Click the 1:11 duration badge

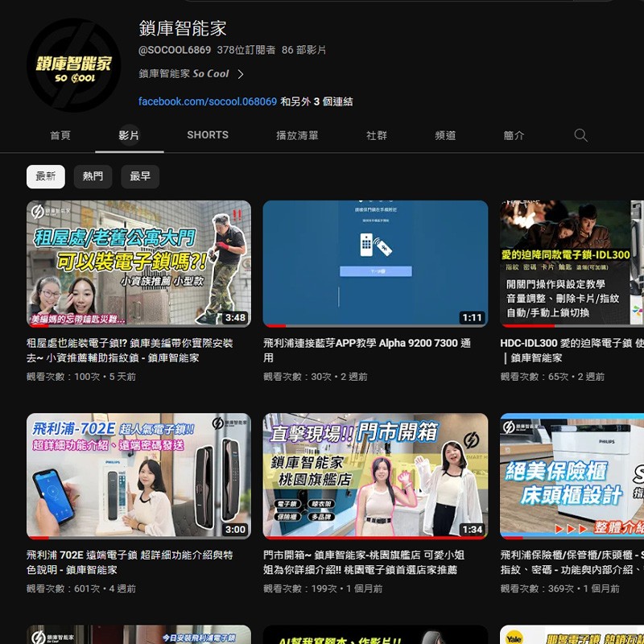point(472,317)
